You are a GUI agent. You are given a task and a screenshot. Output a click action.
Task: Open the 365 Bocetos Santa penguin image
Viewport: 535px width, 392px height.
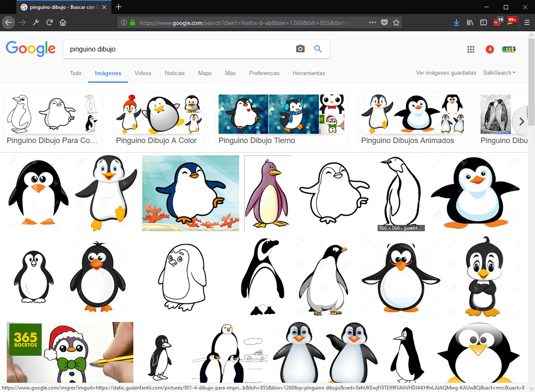coord(70,352)
